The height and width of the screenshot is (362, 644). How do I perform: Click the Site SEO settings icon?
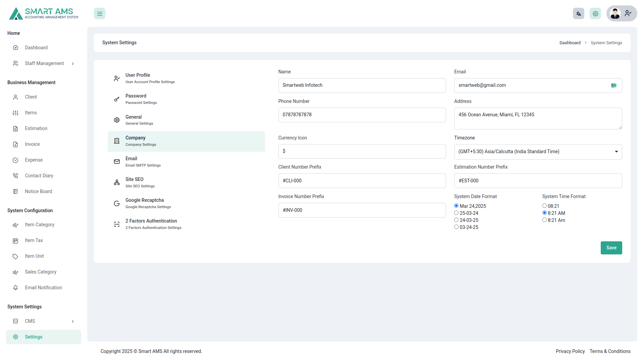(117, 182)
